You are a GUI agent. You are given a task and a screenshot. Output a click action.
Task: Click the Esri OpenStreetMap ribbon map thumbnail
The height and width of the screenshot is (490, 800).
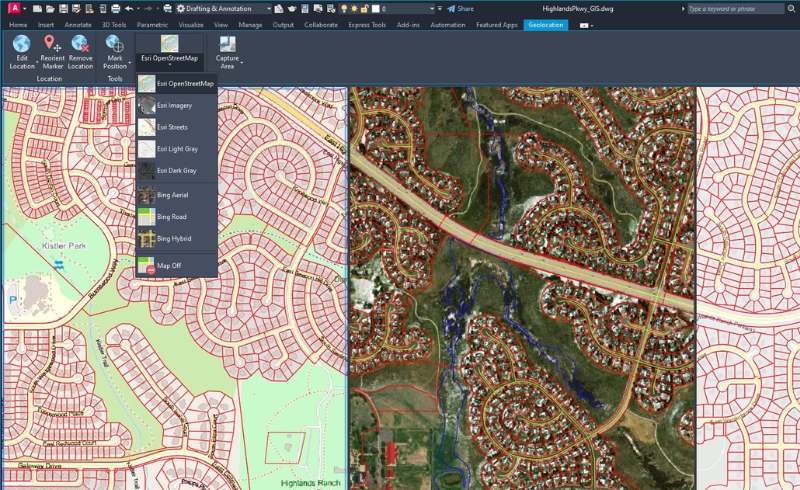pos(169,43)
